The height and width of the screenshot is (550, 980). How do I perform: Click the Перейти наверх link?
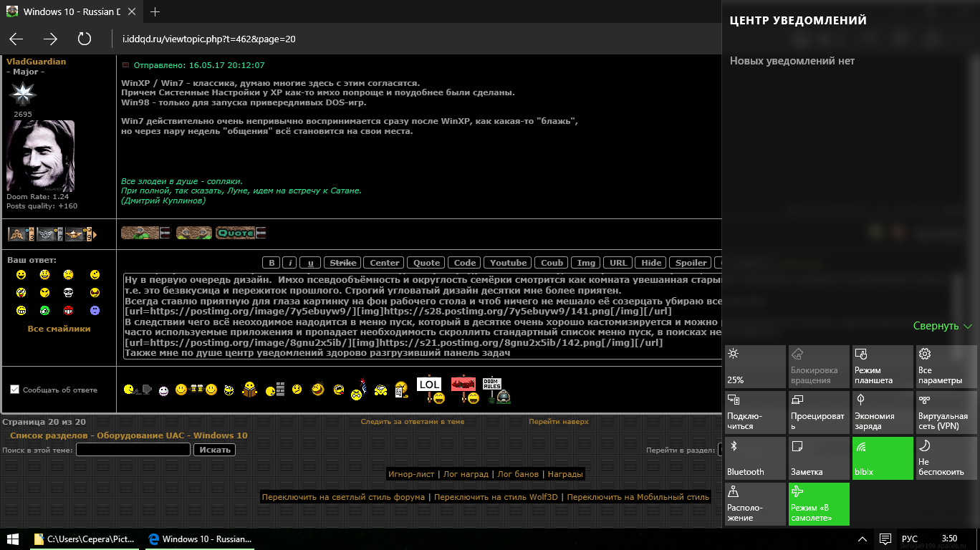559,422
